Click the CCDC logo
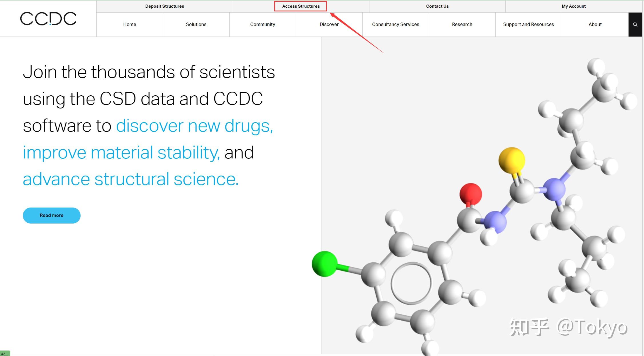644x356 pixels. click(48, 19)
